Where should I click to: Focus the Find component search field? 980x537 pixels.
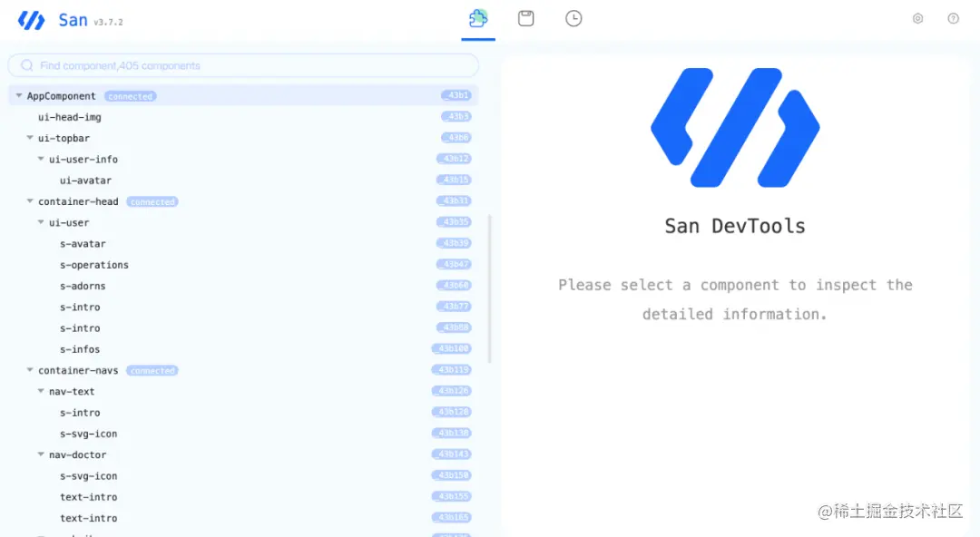click(x=243, y=65)
